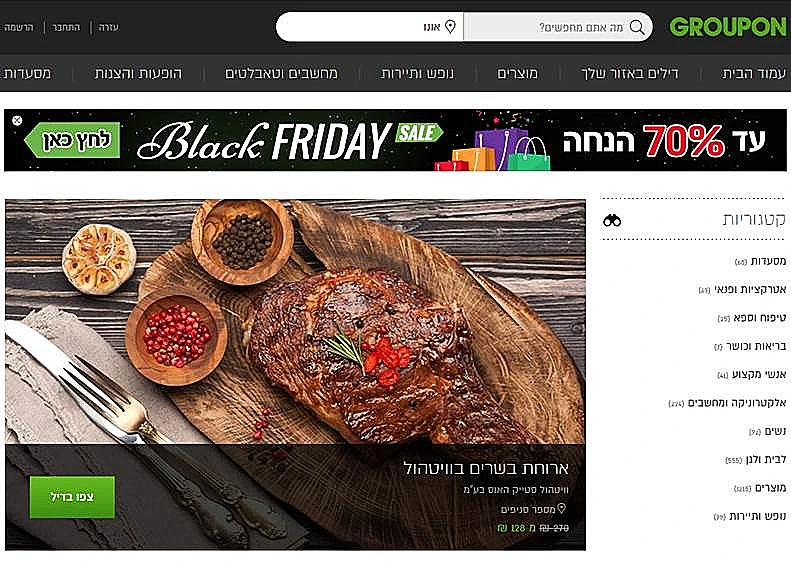Image resolution: width=791 pixels, height=562 pixels.
Task: Close the Black Friday banner
Action: coord(17,120)
